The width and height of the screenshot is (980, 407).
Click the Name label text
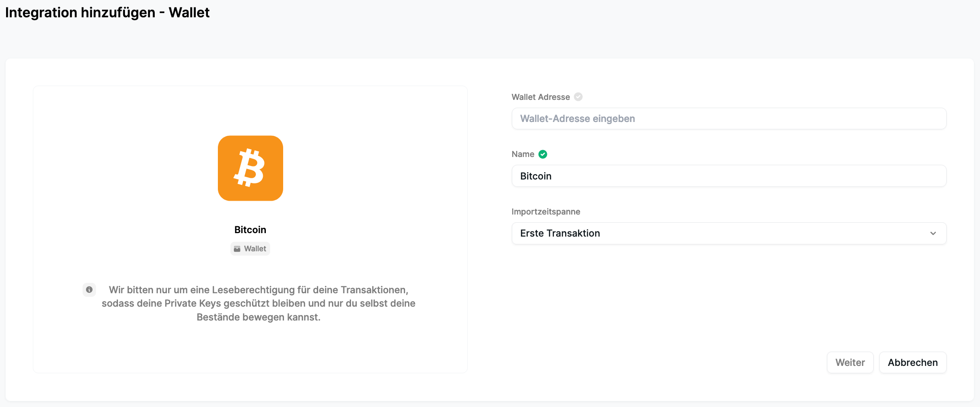click(523, 154)
